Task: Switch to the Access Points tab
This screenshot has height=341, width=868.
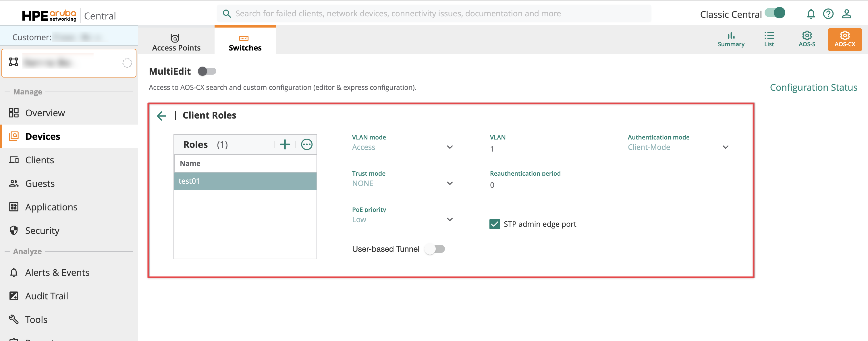Action: [x=176, y=42]
